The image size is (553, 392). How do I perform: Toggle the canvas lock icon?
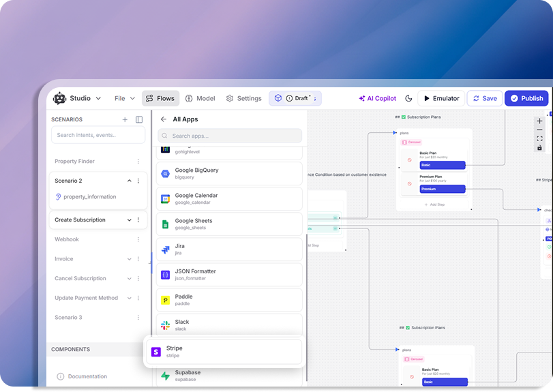539,148
